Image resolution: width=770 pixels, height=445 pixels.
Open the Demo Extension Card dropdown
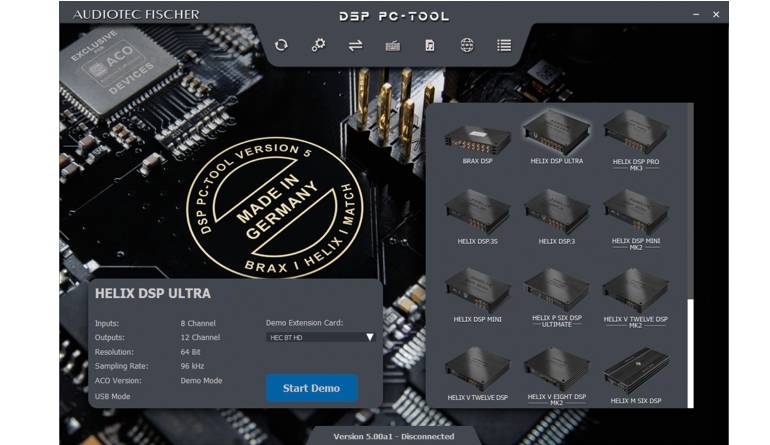tap(320, 337)
